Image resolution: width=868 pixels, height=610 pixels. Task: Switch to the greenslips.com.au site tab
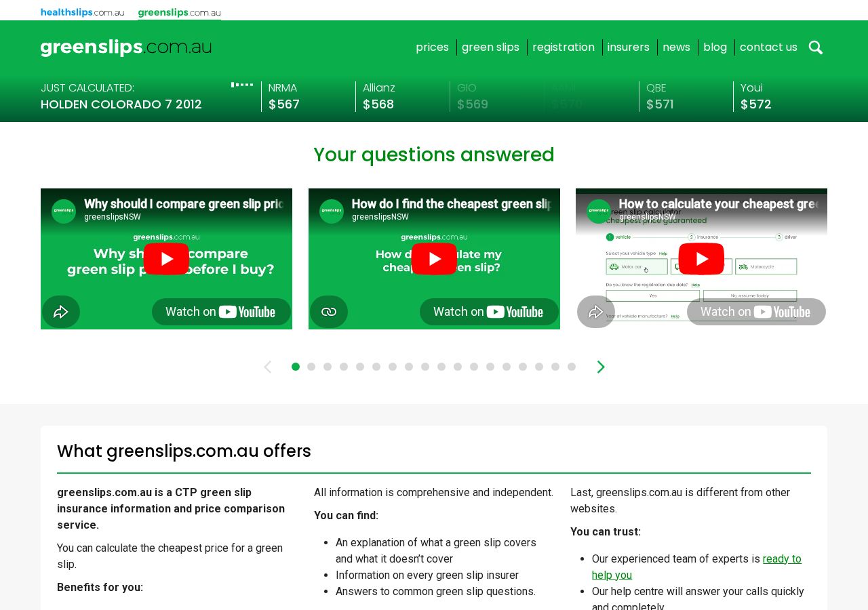point(179,12)
